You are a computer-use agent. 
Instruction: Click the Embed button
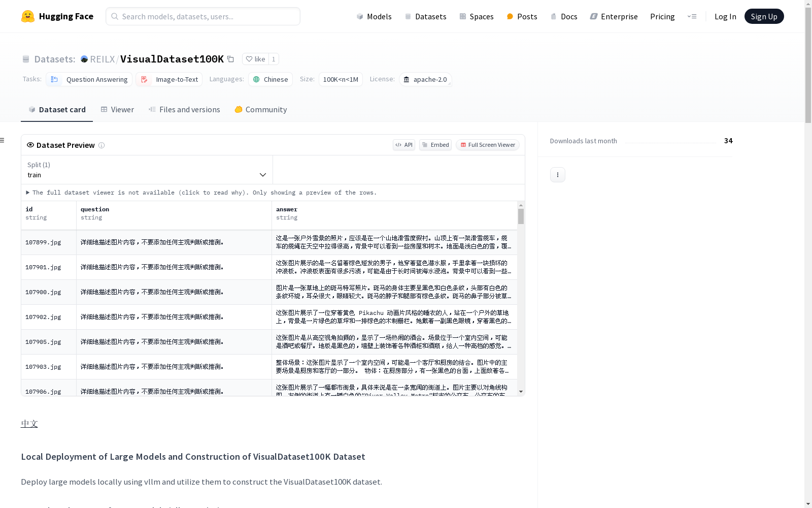click(x=435, y=145)
